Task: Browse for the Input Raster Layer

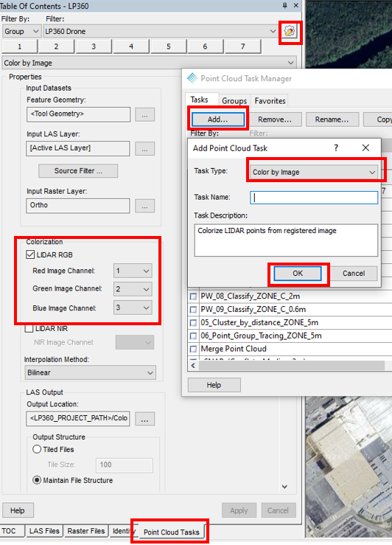Action: pos(144,206)
